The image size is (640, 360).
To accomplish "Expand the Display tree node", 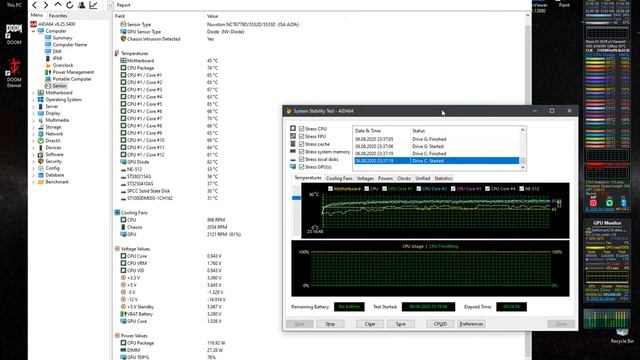I will pyautogui.click(x=33, y=113).
